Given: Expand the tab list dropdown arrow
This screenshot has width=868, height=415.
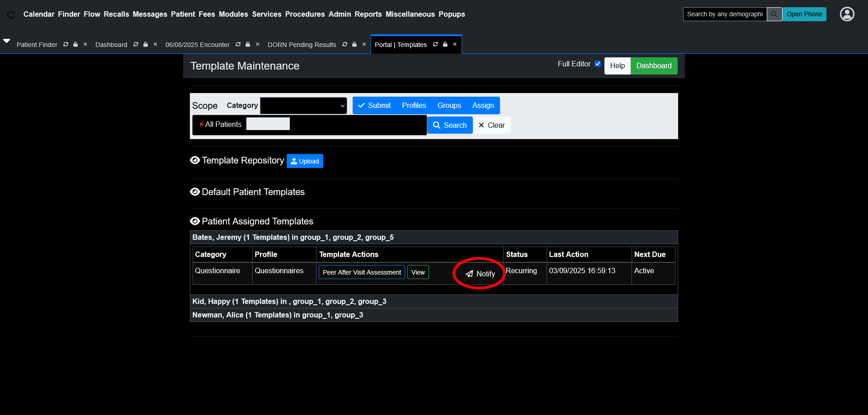Looking at the screenshot, I should [6, 41].
